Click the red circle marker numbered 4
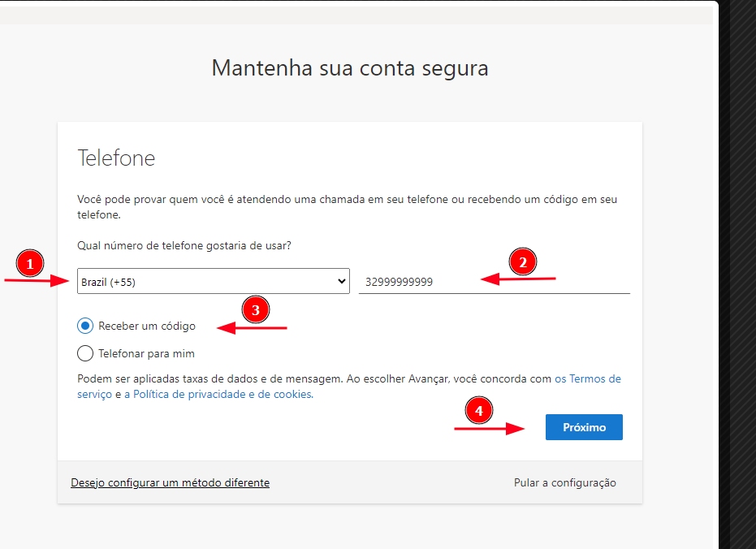Viewport: 756px width, 549px height. (479, 412)
